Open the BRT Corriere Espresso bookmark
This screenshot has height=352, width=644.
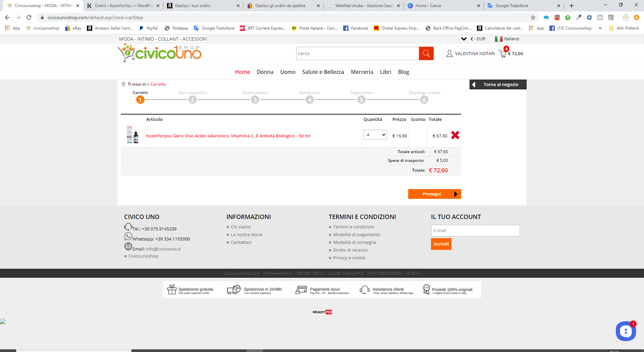[x=262, y=28]
